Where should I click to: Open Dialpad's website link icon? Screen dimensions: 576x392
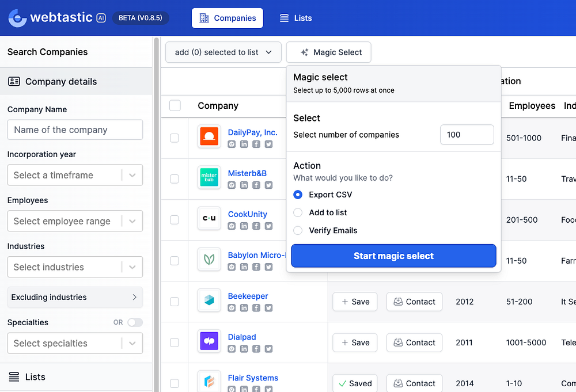[232, 349]
